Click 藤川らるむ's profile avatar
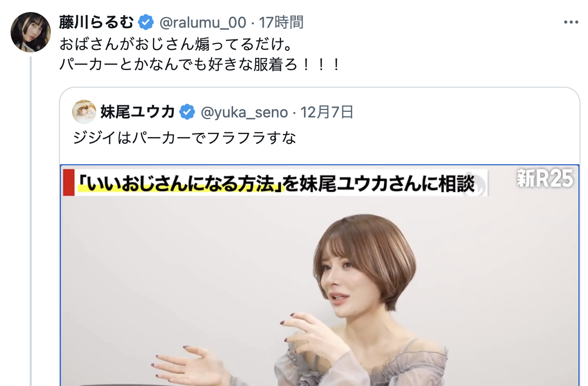This screenshot has height=386, width=588. 30,32
